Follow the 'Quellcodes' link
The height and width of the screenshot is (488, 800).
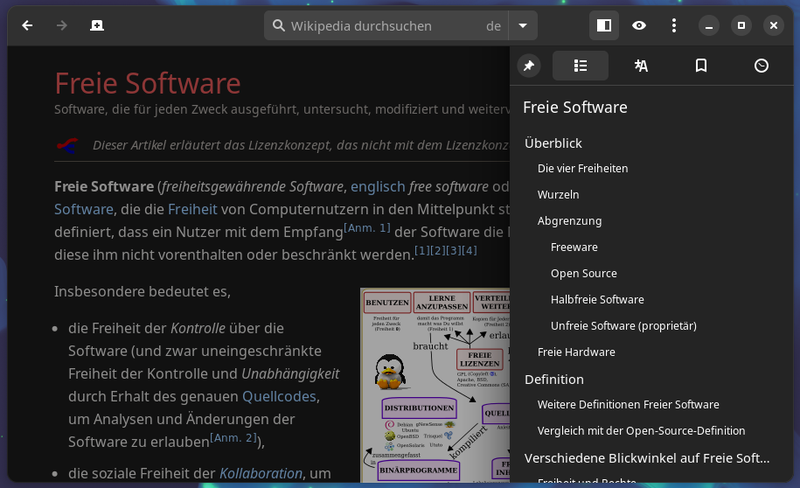pyautogui.click(x=279, y=397)
